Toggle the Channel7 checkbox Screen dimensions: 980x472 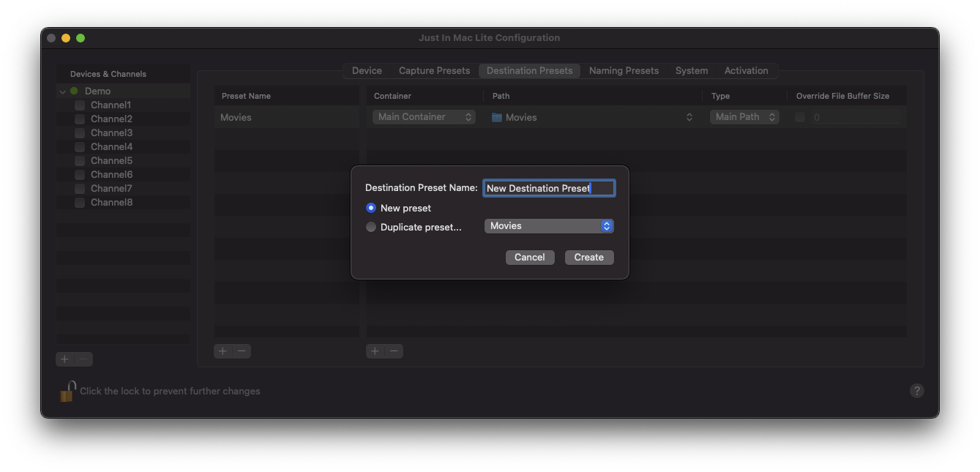point(80,189)
